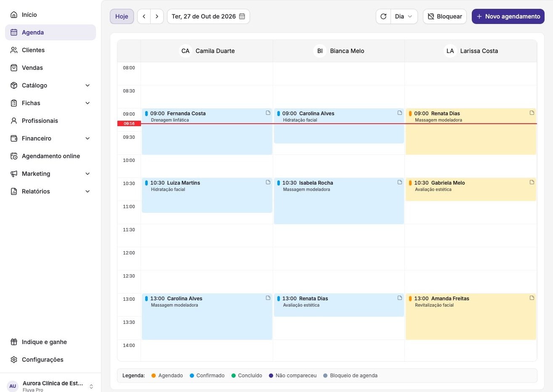Open Isabela Rocha's Massagem modeladora appointment

point(339,201)
